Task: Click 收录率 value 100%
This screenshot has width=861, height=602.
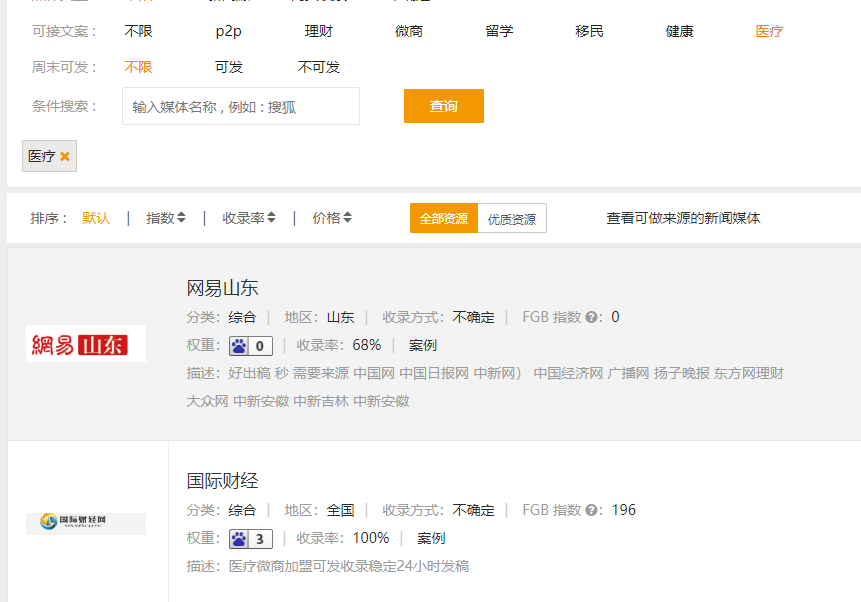Action: click(x=371, y=538)
